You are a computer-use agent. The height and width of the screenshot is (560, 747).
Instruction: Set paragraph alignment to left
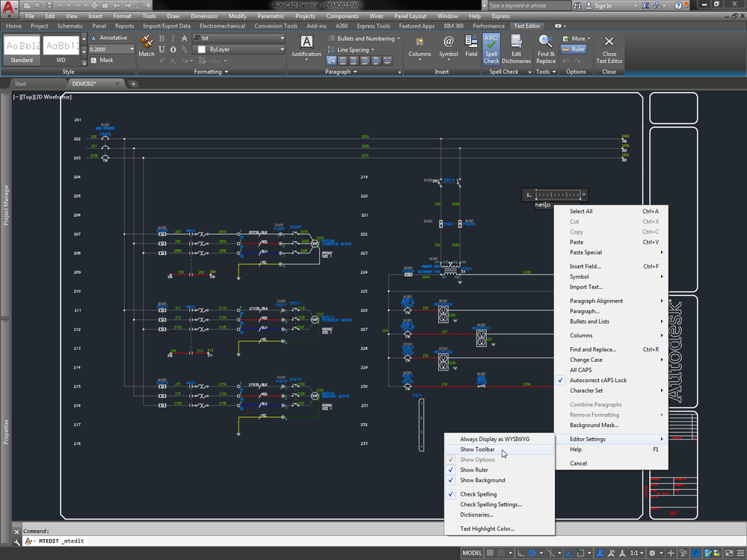tap(342, 61)
